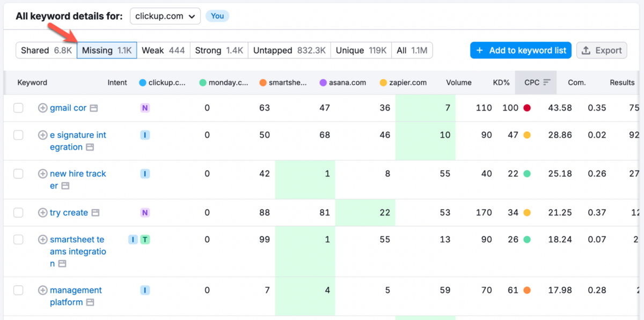Image resolution: width=644 pixels, height=320 pixels.
Task: Click the Results column header
Action: click(x=622, y=83)
